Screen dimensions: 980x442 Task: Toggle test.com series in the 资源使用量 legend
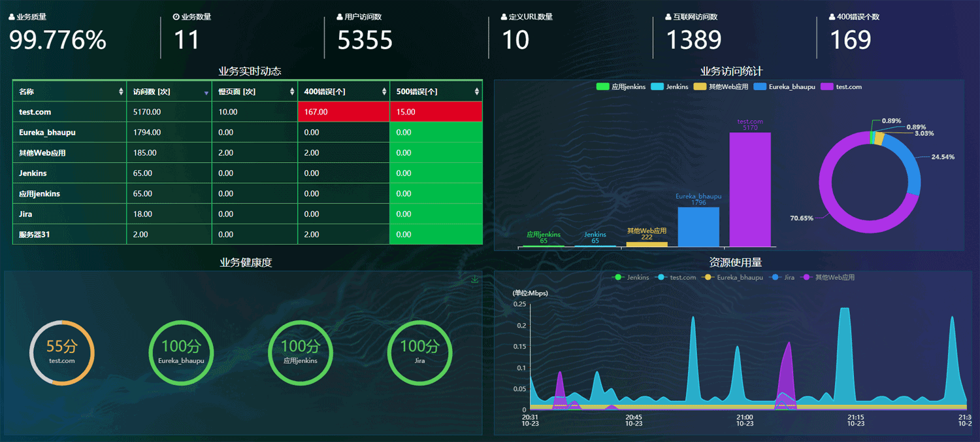(x=675, y=277)
